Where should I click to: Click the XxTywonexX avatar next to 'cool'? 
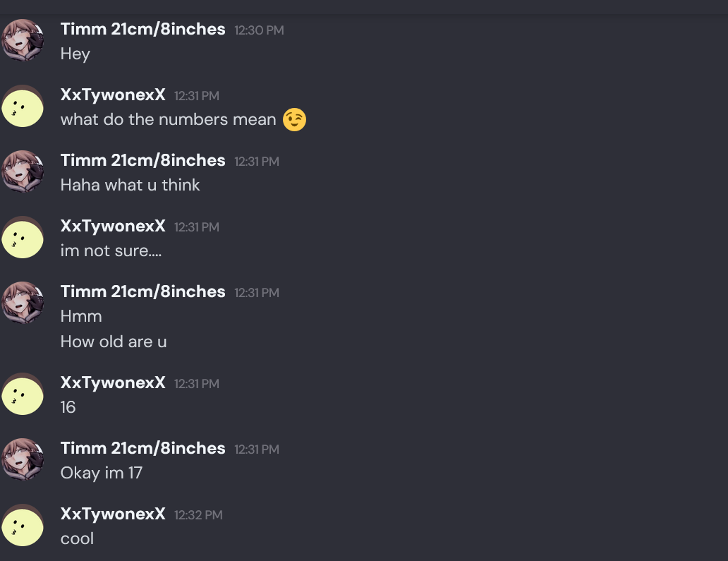23,525
